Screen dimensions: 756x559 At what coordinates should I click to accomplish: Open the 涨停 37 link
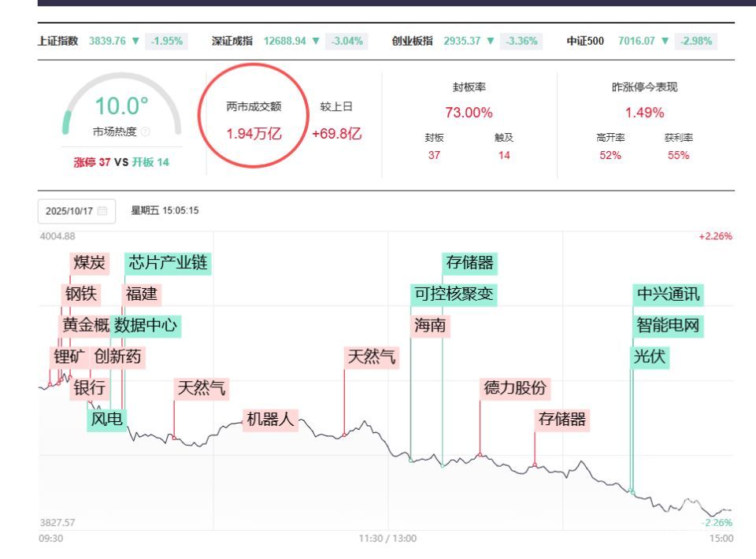pos(92,163)
